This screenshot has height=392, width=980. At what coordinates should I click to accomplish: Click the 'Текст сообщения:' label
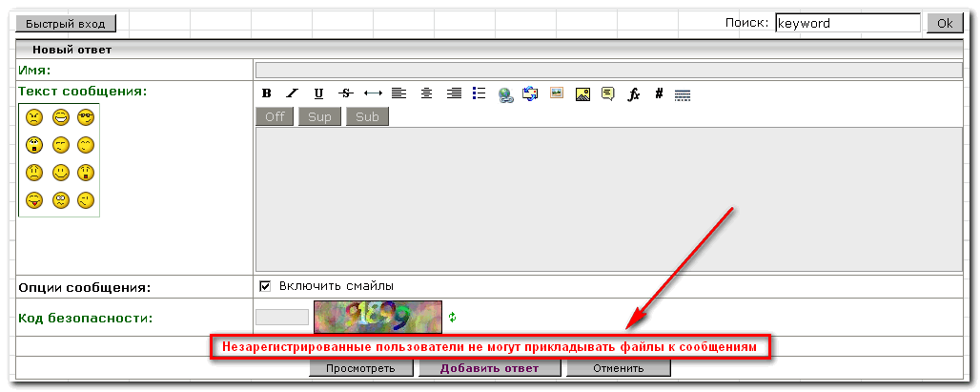[83, 92]
